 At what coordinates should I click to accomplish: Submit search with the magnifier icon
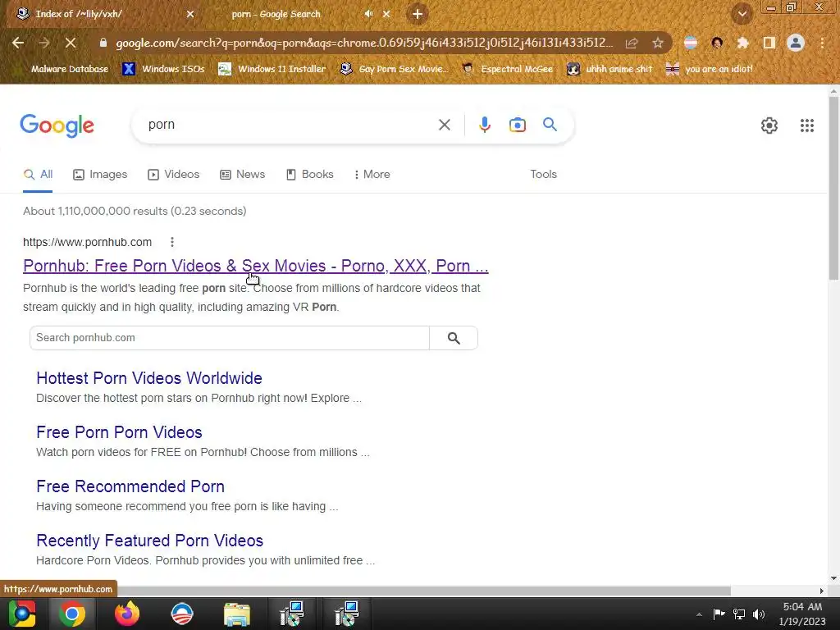pos(550,125)
